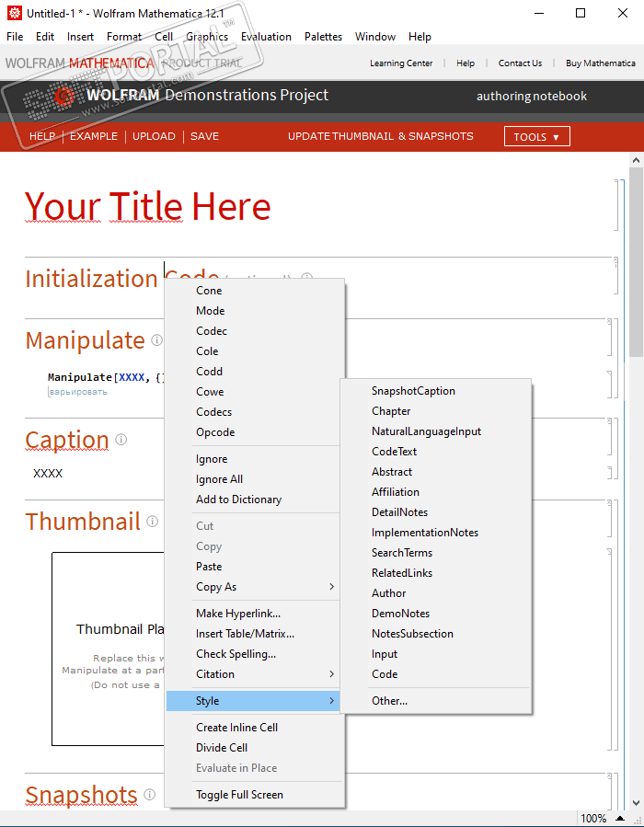Open the TOOLS dropdown button
This screenshot has height=827, width=644.
pyautogui.click(x=537, y=136)
